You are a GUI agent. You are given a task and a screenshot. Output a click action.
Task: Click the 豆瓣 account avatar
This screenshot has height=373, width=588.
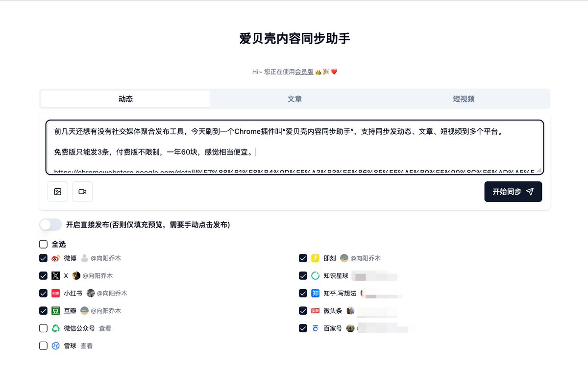click(x=84, y=311)
